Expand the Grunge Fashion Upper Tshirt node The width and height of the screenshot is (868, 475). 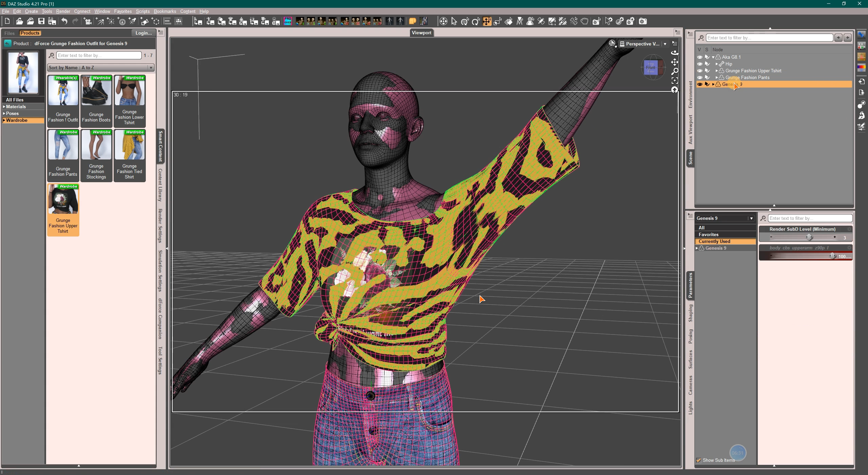[x=716, y=71]
